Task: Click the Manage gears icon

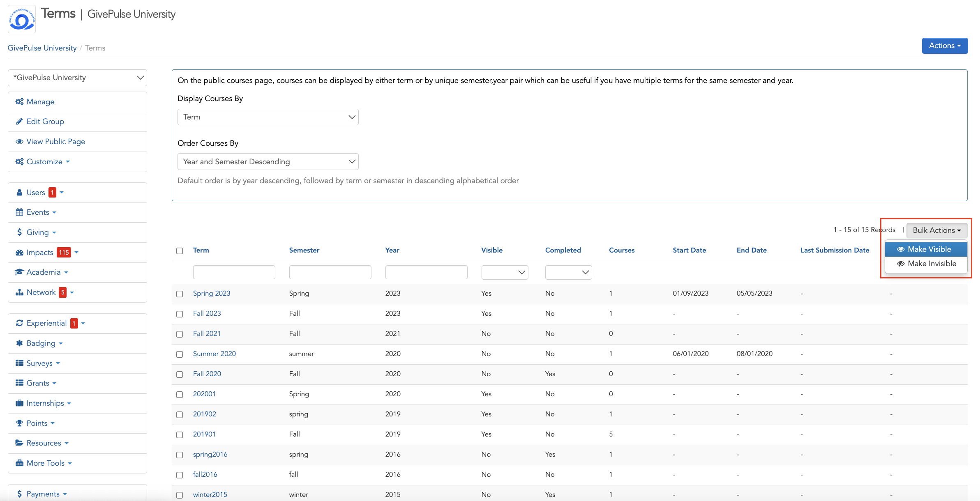Action: point(19,101)
